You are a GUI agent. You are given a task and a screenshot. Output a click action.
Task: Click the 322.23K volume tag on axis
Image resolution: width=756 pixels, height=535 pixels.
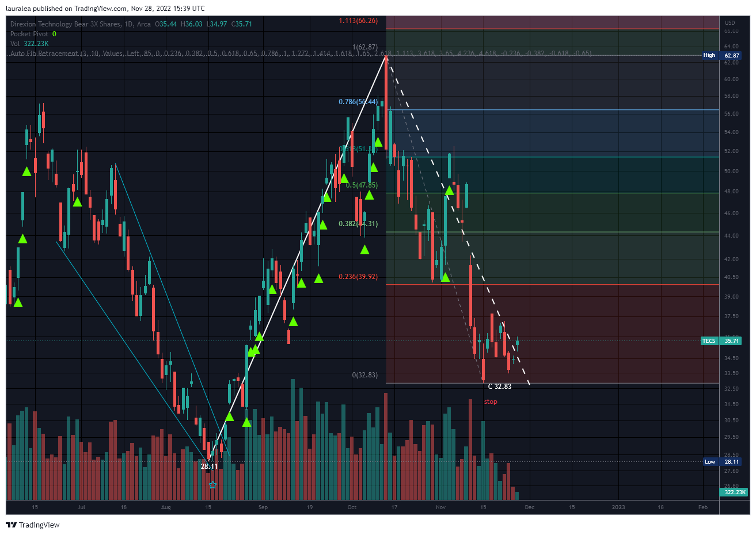734,492
